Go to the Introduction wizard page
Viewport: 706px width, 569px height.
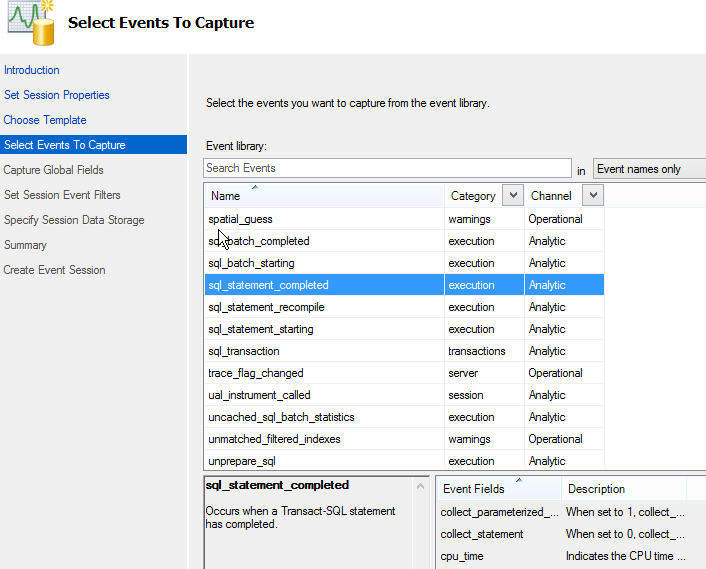click(32, 70)
